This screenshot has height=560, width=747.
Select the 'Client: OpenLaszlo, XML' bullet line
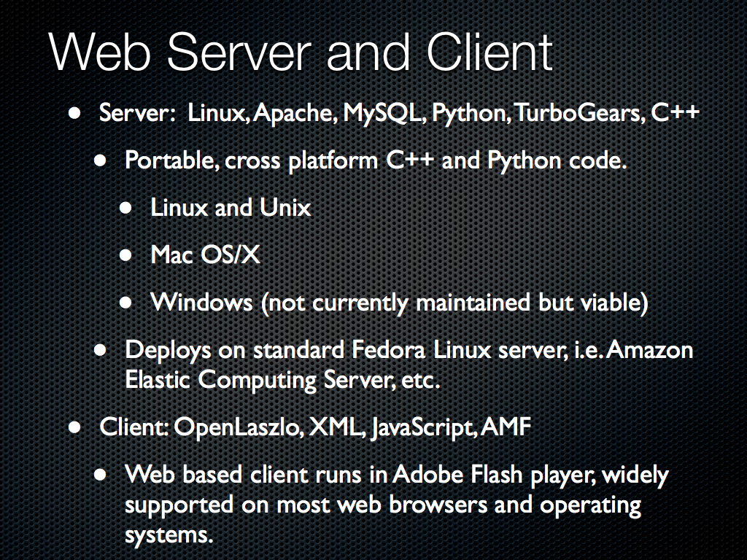click(315, 427)
